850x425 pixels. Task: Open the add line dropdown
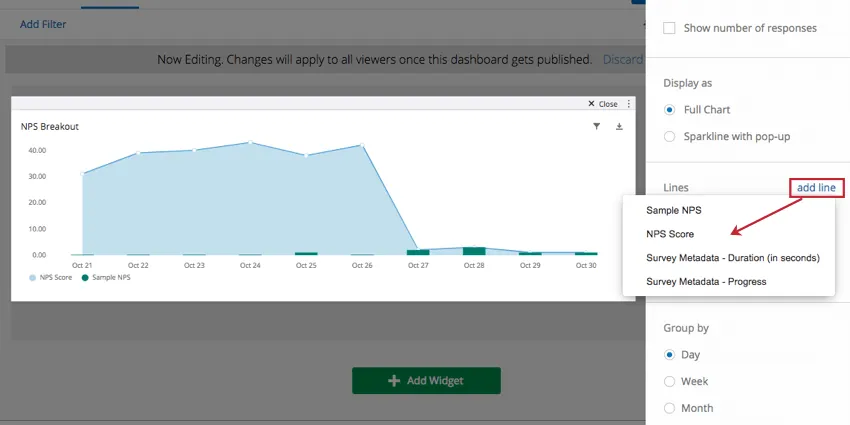point(816,188)
